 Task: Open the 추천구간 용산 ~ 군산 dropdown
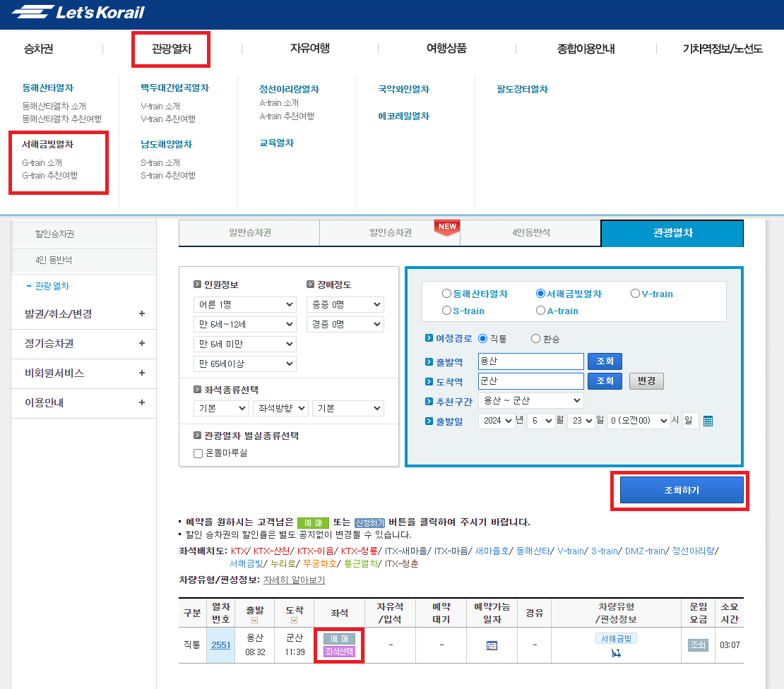pos(531,401)
